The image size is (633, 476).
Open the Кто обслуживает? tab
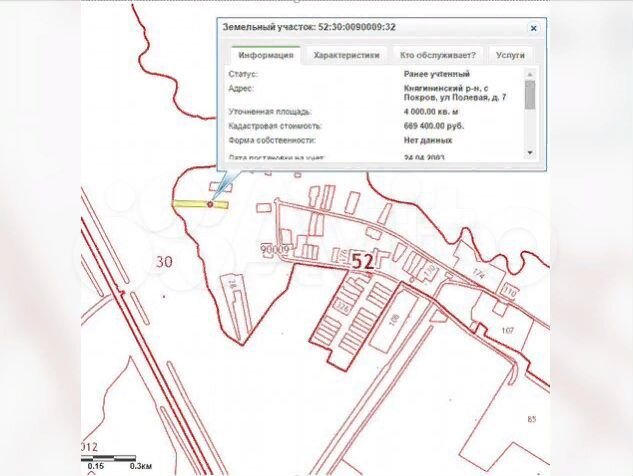coord(437,56)
